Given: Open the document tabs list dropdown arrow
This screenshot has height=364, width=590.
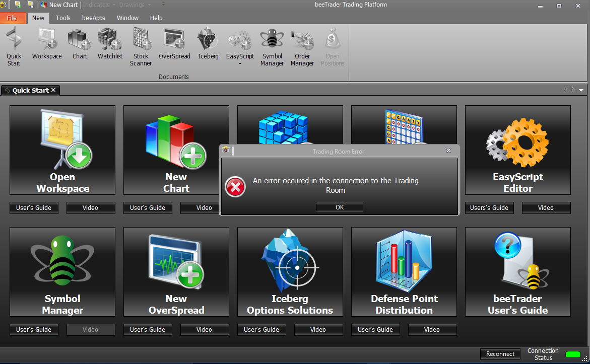Looking at the screenshot, I should (581, 90).
